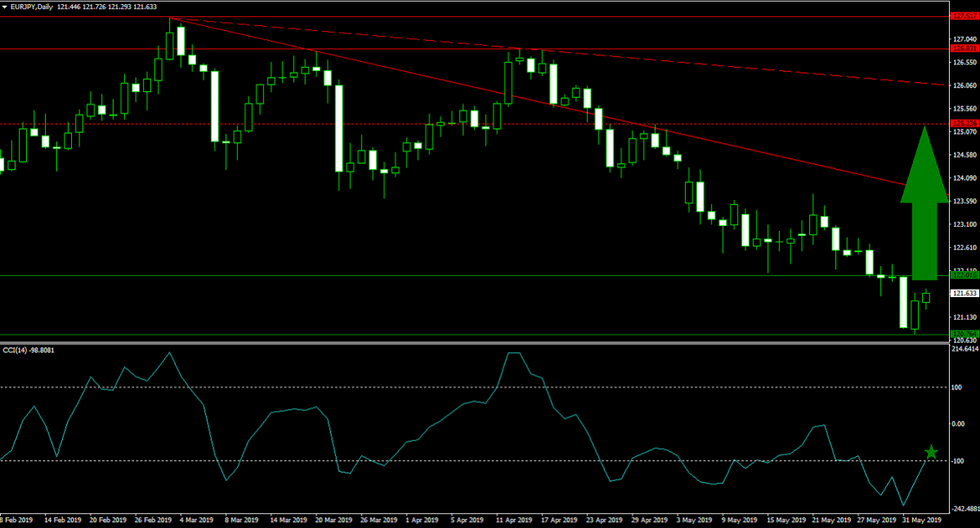Screen dimensions: 980x528
Task: Click the 31 May 2019 date label
Action: coord(920,519)
